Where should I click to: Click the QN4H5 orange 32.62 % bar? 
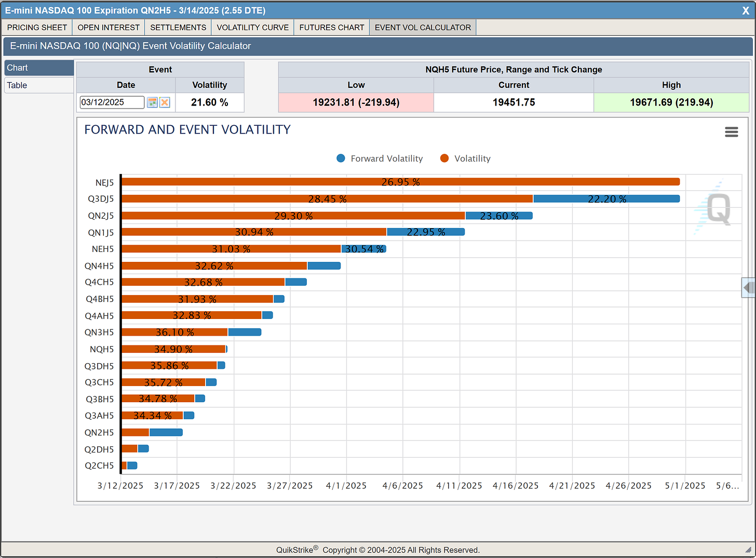214,265
